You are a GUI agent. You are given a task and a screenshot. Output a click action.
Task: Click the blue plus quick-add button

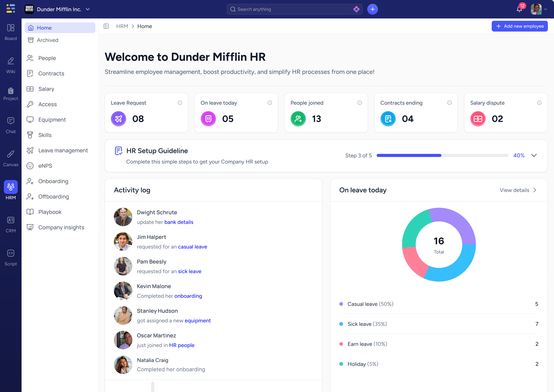coord(372,9)
